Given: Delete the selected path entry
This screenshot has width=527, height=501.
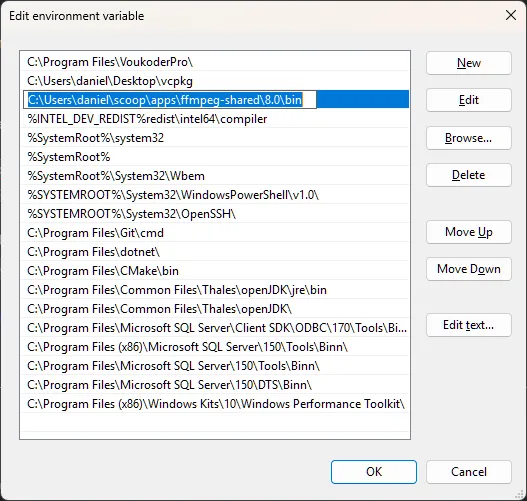Looking at the screenshot, I should coord(469,175).
